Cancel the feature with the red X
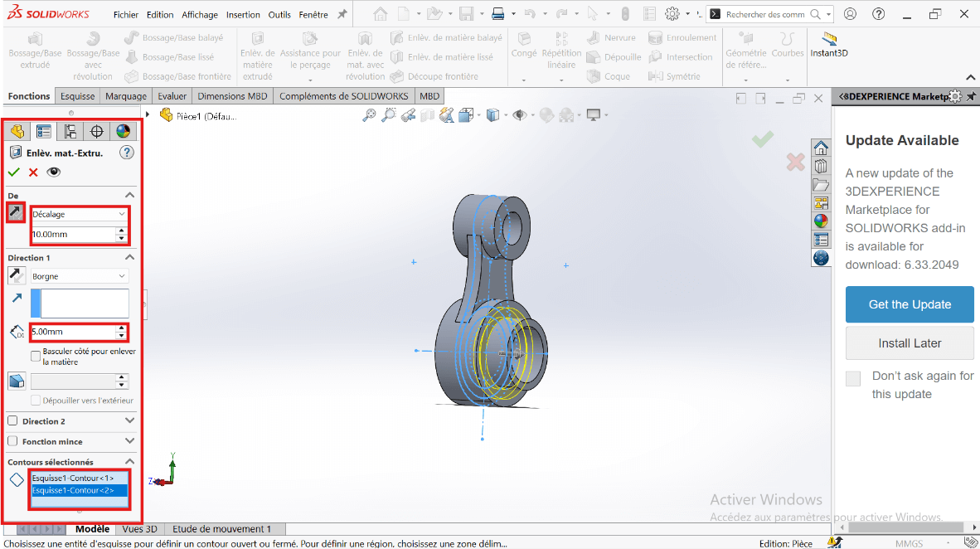Image resolution: width=980 pixels, height=549 pixels. click(33, 172)
